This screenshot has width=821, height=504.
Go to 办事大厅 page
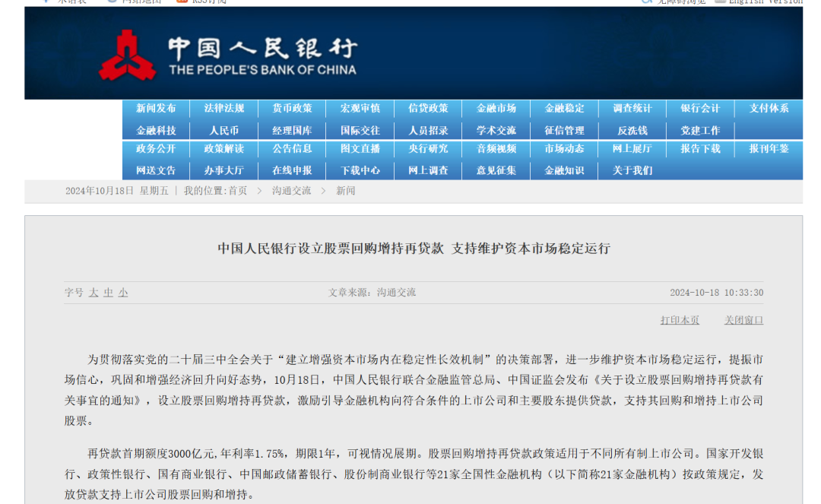[x=224, y=170]
